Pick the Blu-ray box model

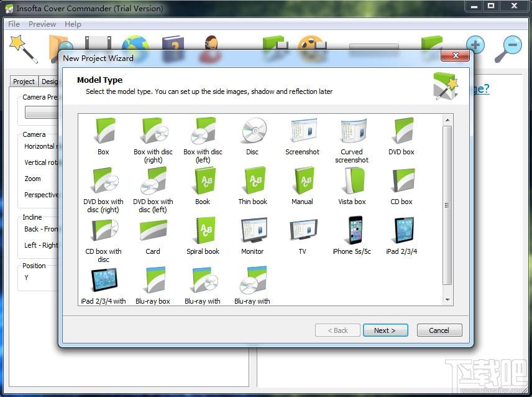click(x=153, y=285)
